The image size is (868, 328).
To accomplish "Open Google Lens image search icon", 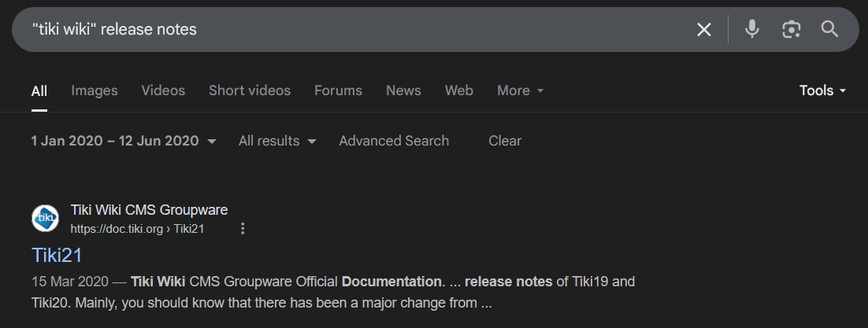I will (791, 29).
